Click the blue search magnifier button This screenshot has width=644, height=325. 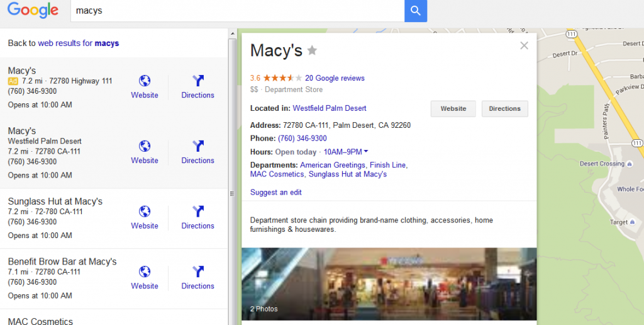415,11
